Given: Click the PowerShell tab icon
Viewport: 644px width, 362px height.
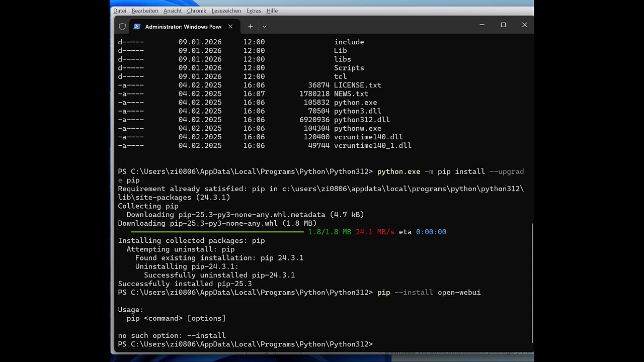Looking at the screenshot, I should point(137,26).
